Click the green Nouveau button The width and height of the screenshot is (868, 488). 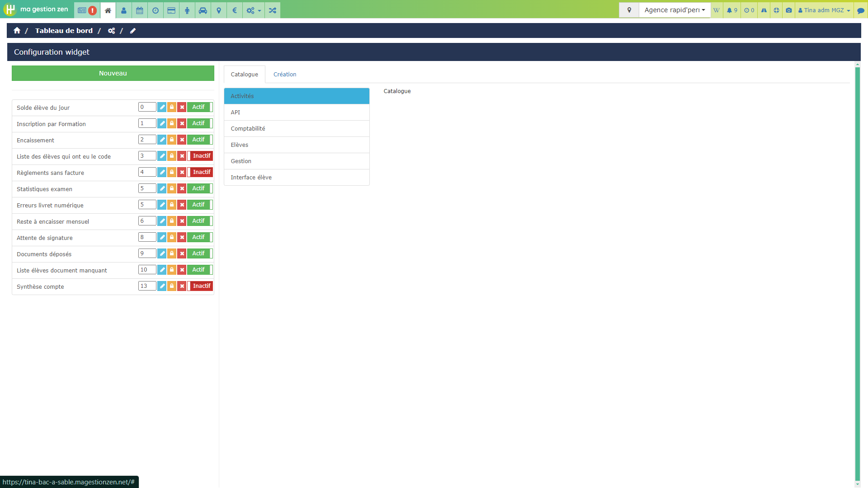coord(113,73)
